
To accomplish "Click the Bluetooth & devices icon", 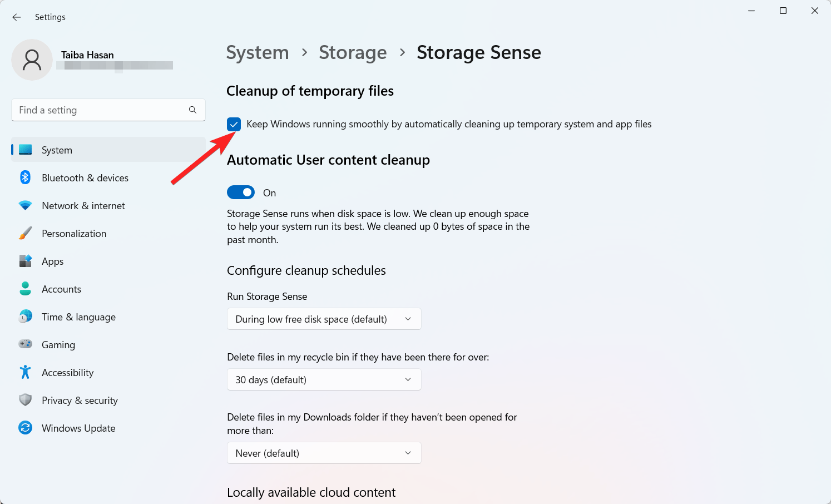I will (25, 177).
